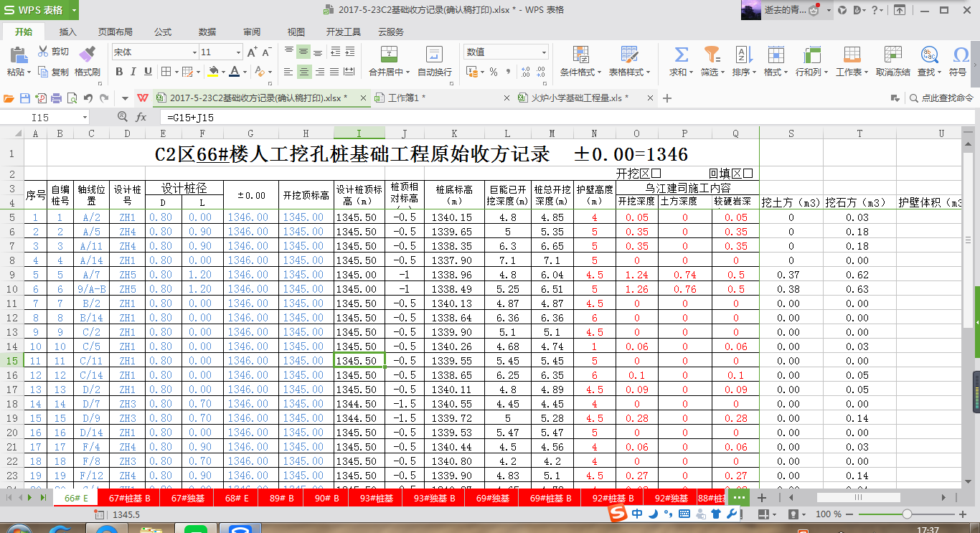Click the percent style icon

coord(494,72)
